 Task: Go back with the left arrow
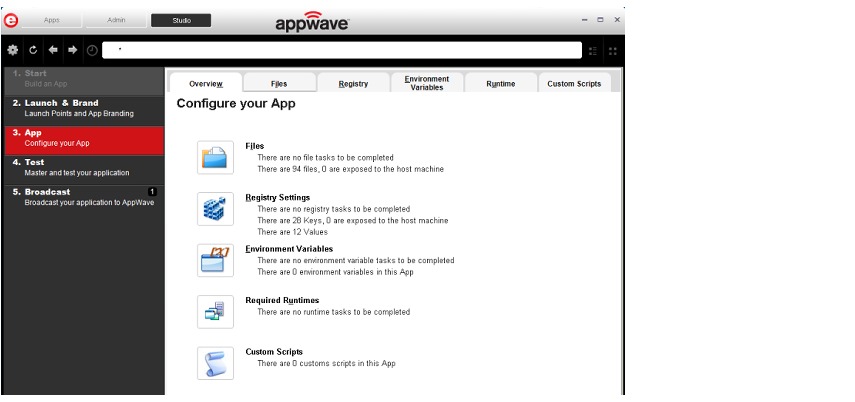[53, 50]
